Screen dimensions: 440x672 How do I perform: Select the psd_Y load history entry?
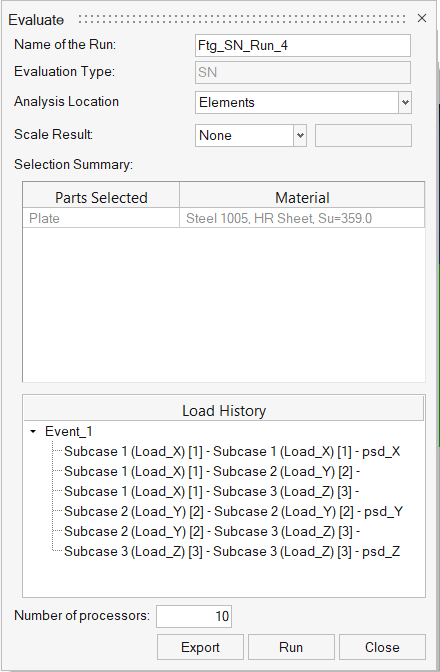coord(233,511)
